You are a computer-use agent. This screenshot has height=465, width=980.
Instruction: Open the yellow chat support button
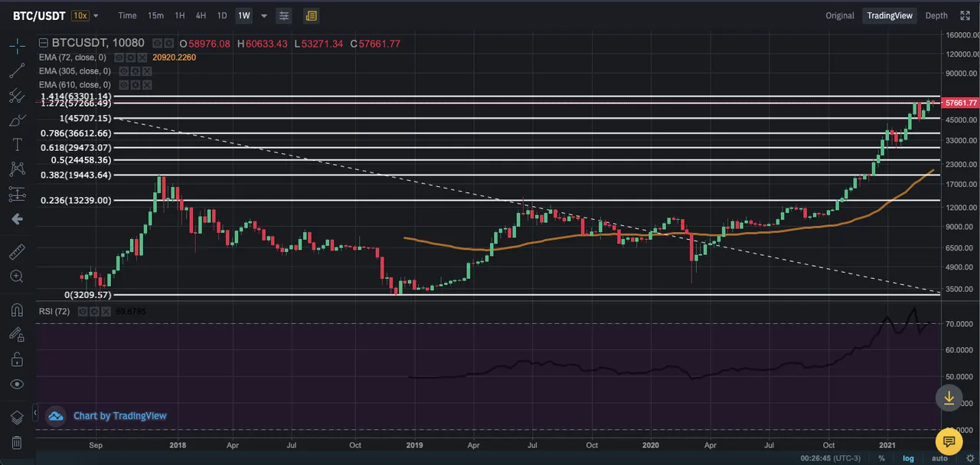949,442
